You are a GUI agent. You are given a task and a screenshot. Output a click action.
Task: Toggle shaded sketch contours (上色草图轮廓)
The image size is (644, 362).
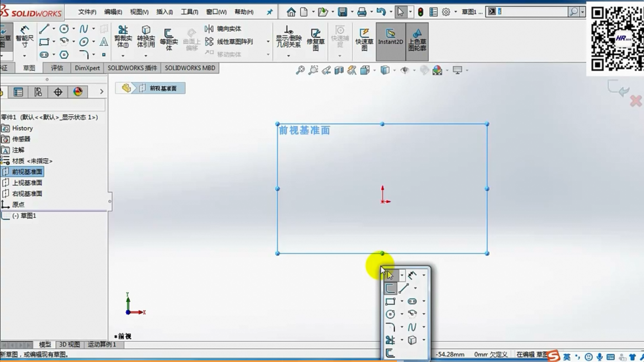point(417,38)
